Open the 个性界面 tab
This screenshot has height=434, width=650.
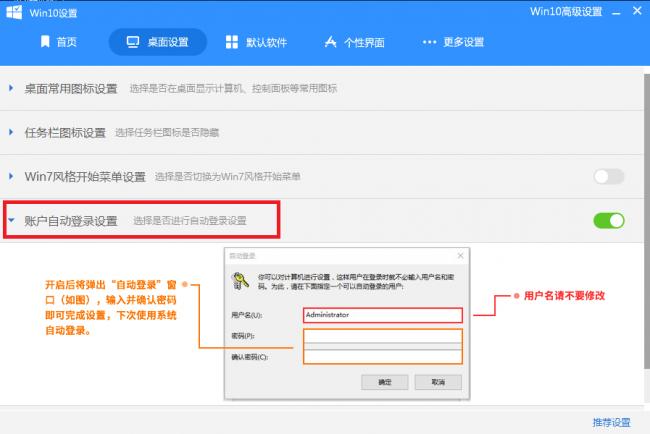pos(354,42)
